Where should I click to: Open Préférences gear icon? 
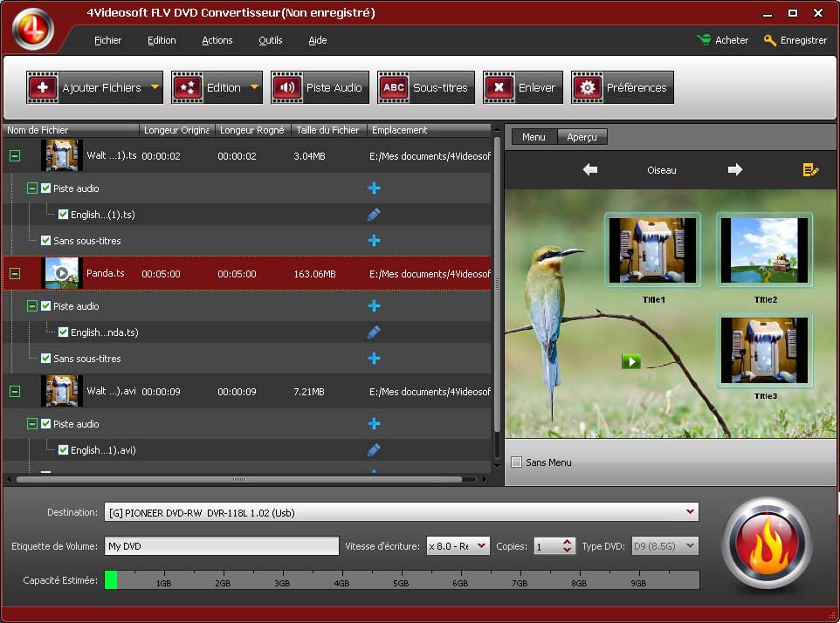pos(588,87)
